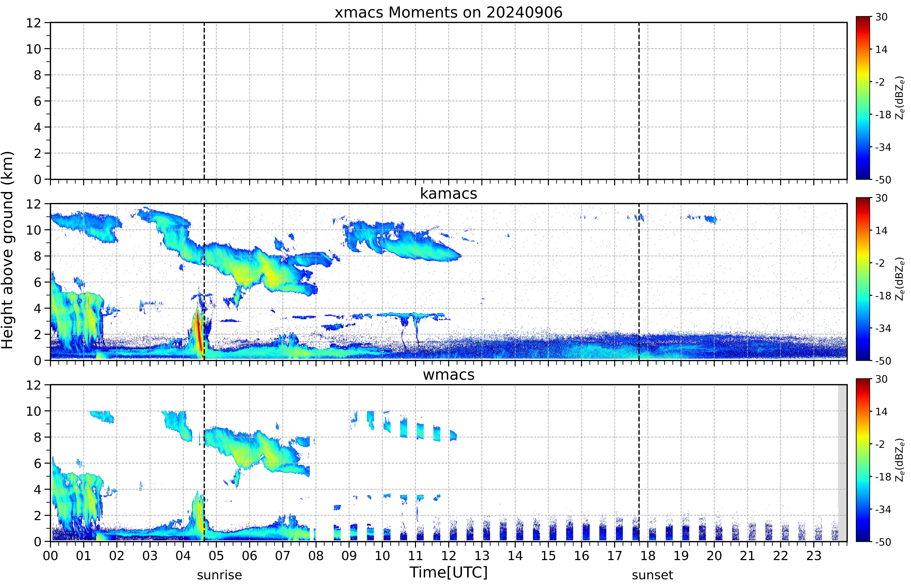Click the xmacs panel reflectivity colorbar

[863, 98]
